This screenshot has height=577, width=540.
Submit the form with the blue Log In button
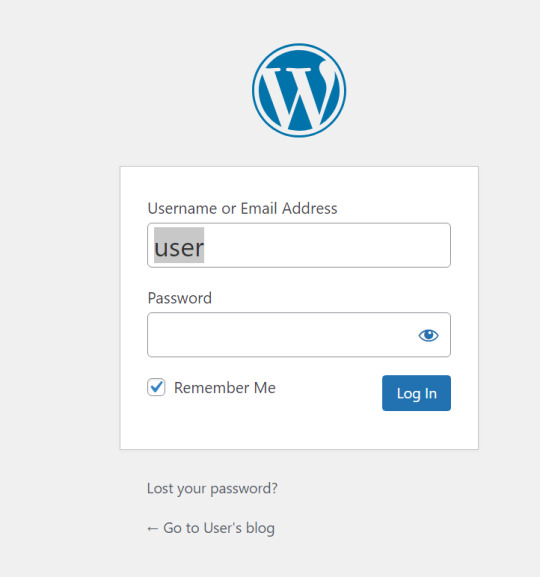(x=416, y=393)
